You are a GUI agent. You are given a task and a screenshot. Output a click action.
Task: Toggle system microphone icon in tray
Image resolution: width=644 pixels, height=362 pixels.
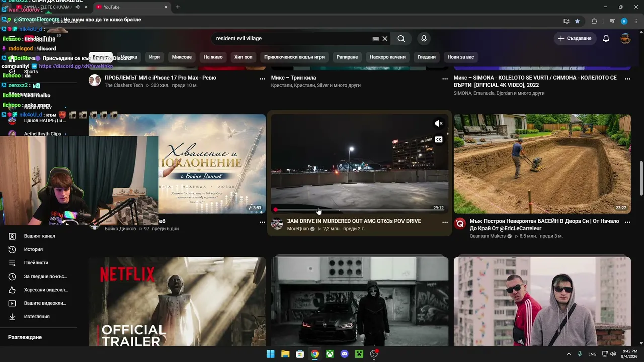580,354
